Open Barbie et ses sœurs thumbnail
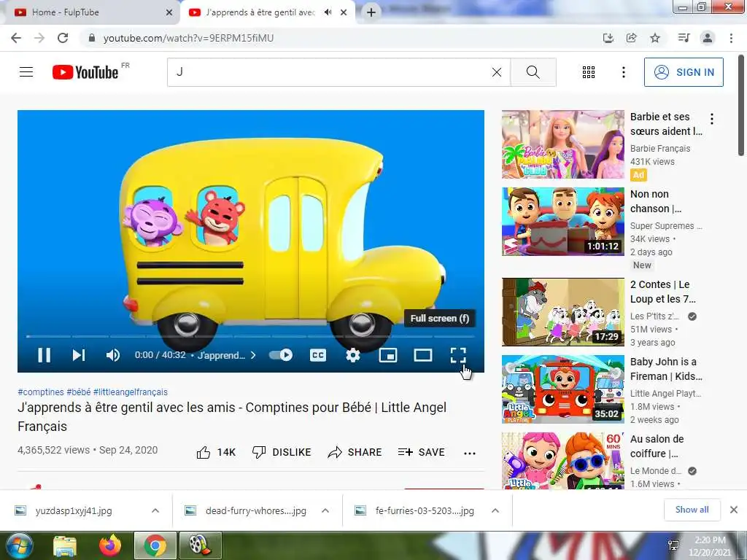The width and height of the screenshot is (747, 560). tap(562, 144)
